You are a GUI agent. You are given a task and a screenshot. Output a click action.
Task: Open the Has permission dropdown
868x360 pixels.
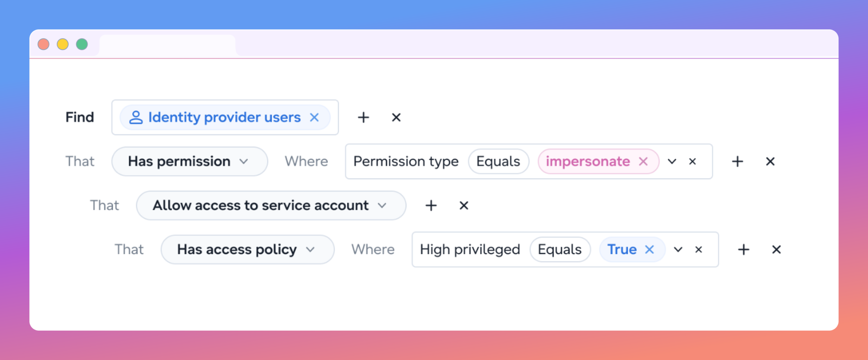tap(190, 161)
